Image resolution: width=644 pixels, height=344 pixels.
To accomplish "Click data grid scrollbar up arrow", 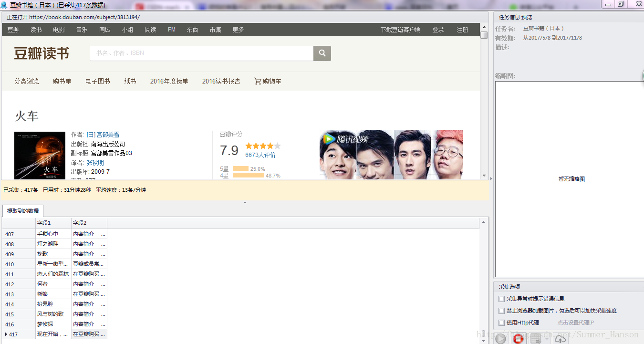I will 483,222.
